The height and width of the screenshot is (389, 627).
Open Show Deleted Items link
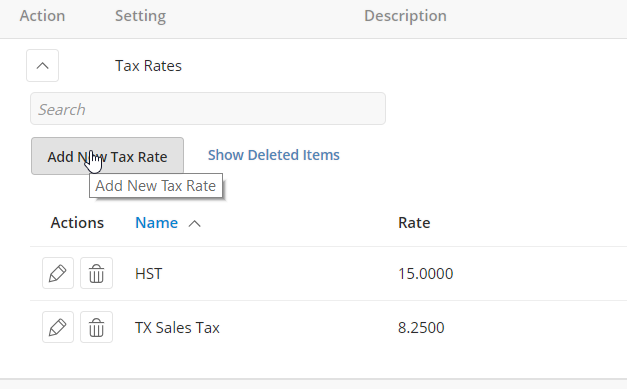pos(274,155)
